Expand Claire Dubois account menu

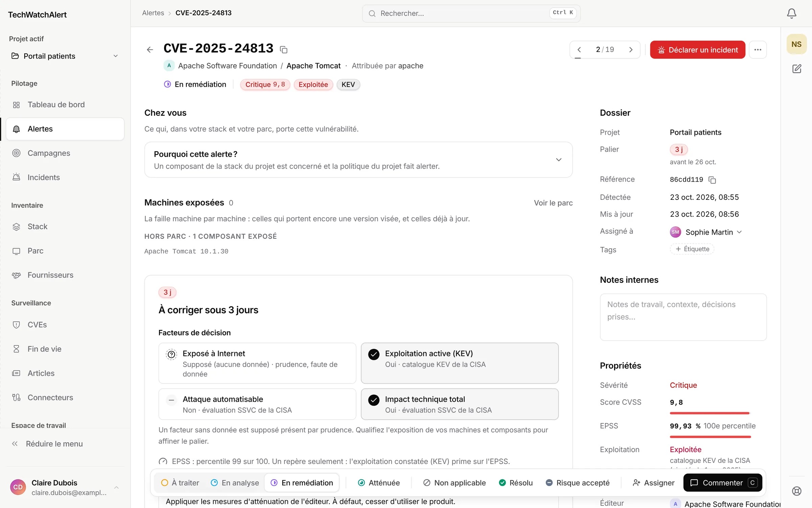pyautogui.click(x=65, y=487)
